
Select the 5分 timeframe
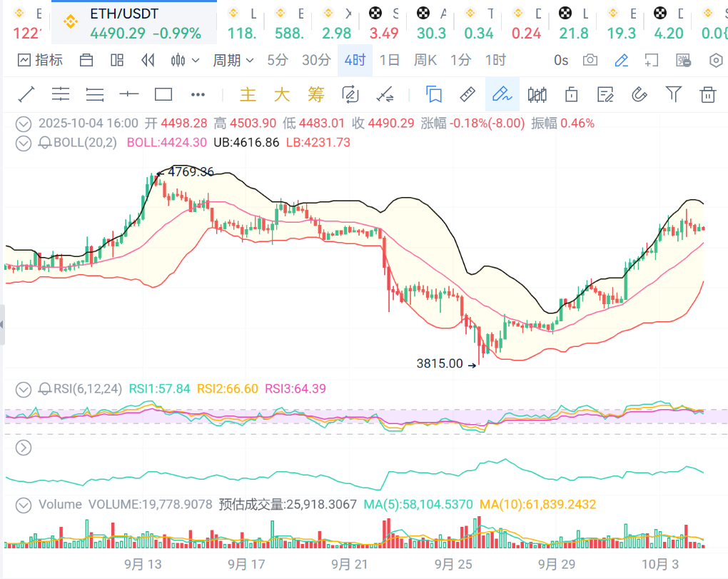(x=278, y=61)
